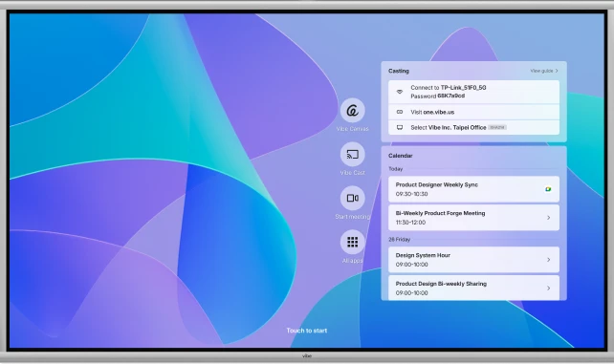Click the 09:30-10:30 time text
The image size is (614, 364).
pos(411,194)
